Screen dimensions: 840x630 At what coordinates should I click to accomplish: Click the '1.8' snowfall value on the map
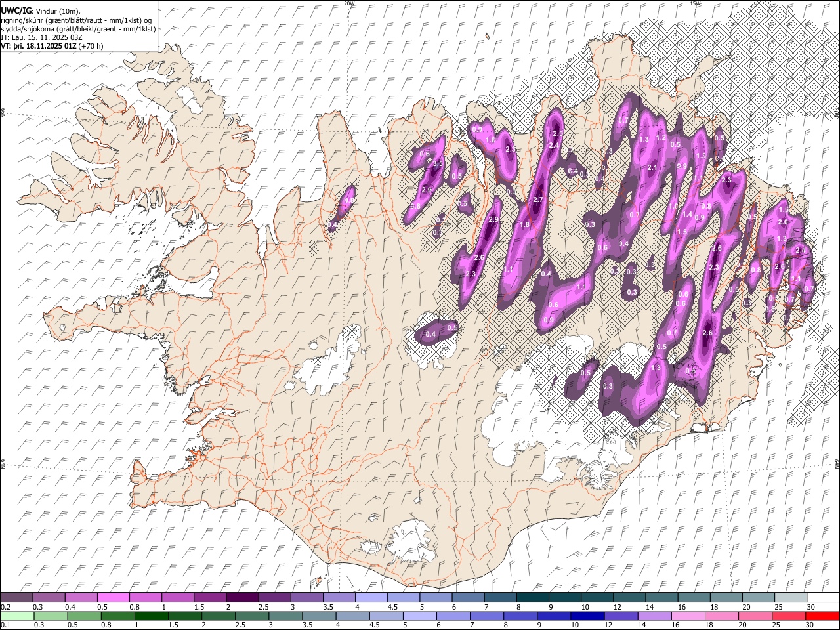pyautogui.click(x=524, y=225)
